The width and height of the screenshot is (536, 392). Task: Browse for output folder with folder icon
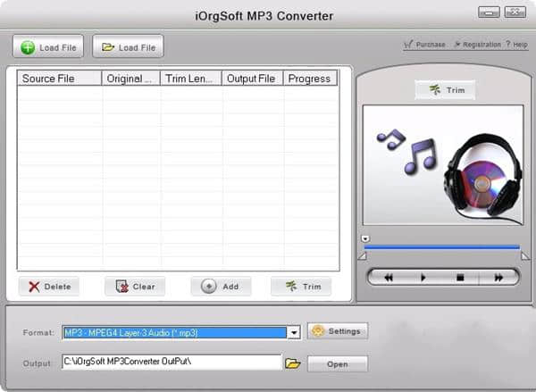pyautogui.click(x=292, y=363)
